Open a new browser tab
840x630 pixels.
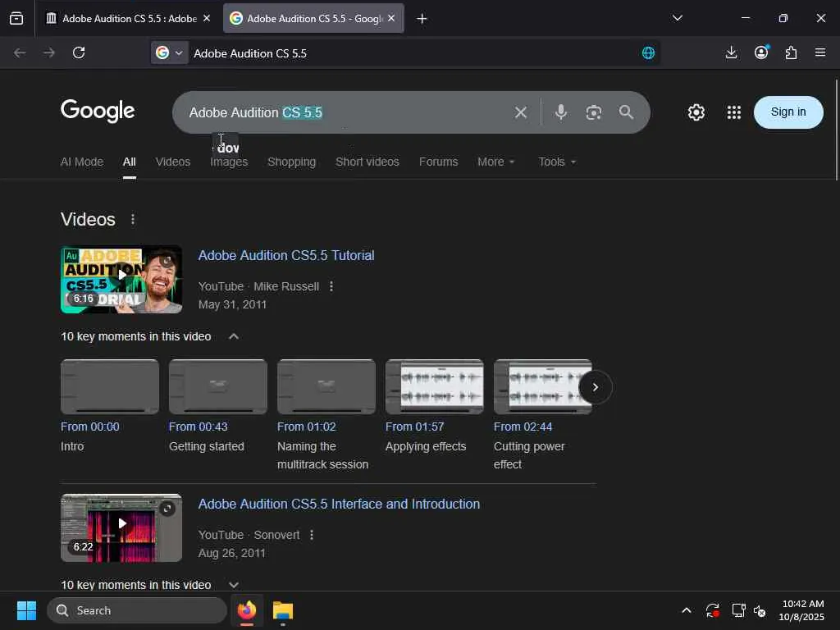coord(422,19)
